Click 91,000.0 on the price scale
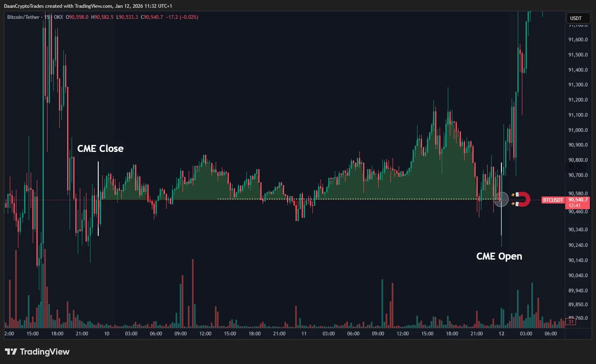The height and width of the screenshot is (364, 596). coord(578,130)
